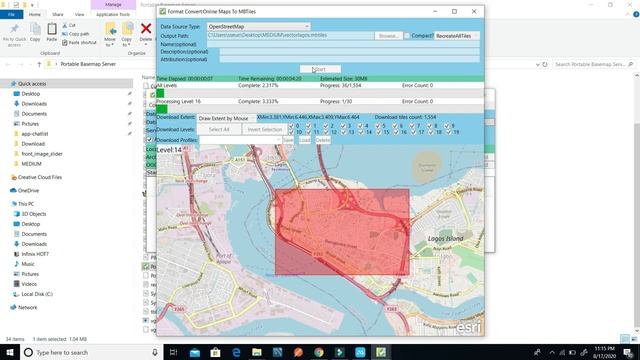Uncheck download level 0 checkbox
This screenshot has width=640, height=360.
(x=291, y=126)
